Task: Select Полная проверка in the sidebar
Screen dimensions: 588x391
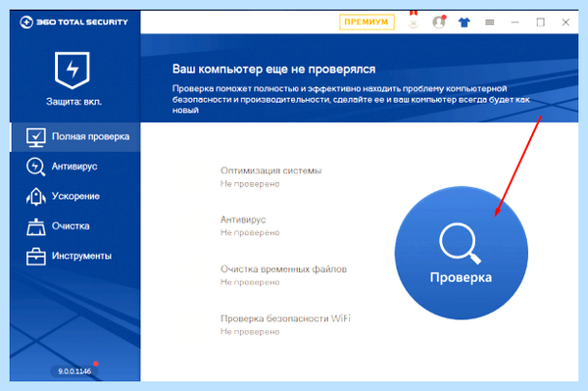Action: (75, 137)
